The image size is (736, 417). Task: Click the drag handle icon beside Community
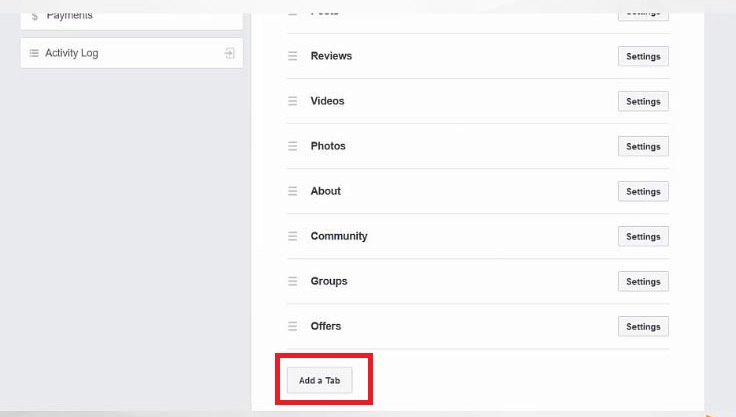[293, 236]
